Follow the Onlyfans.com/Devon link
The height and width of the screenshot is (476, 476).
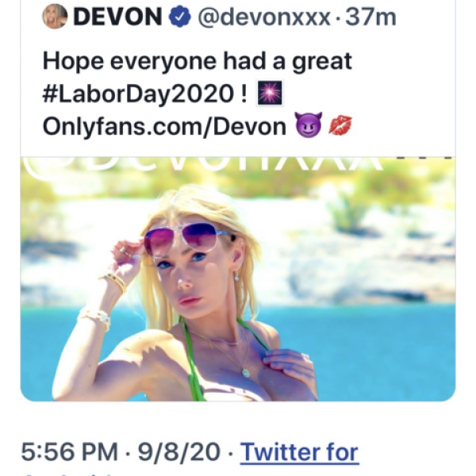click(164, 127)
